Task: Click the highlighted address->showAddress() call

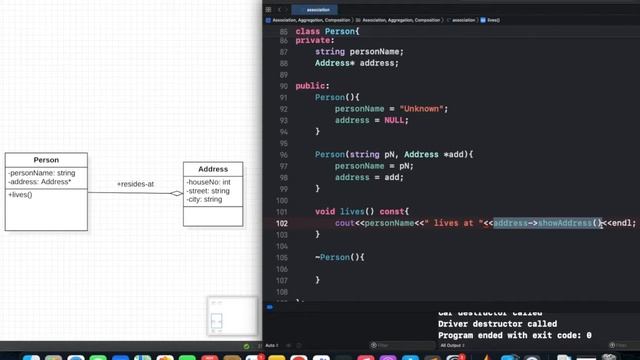Action: point(547,223)
